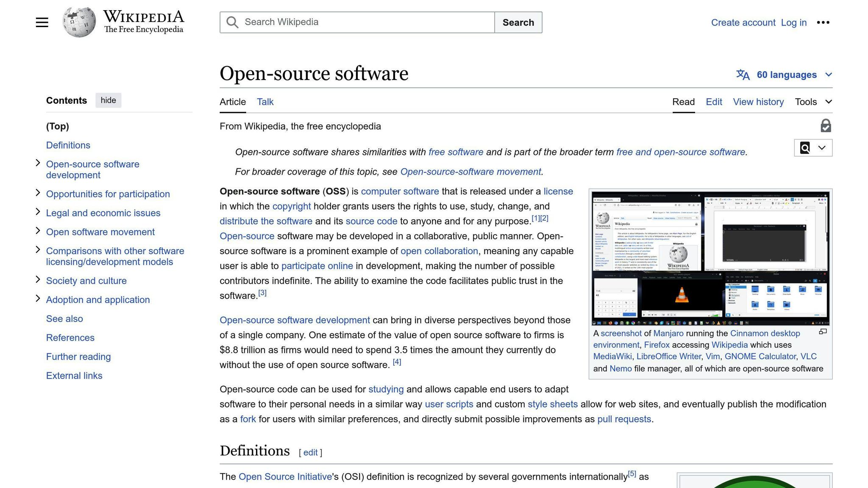
Task: Hide the Contents panel
Action: [108, 100]
